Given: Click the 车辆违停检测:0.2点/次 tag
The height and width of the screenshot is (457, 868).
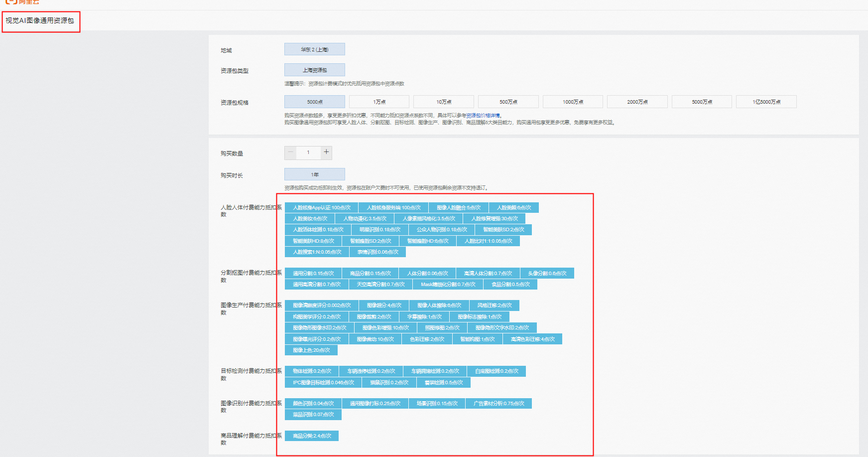Looking at the screenshot, I should [371, 371].
